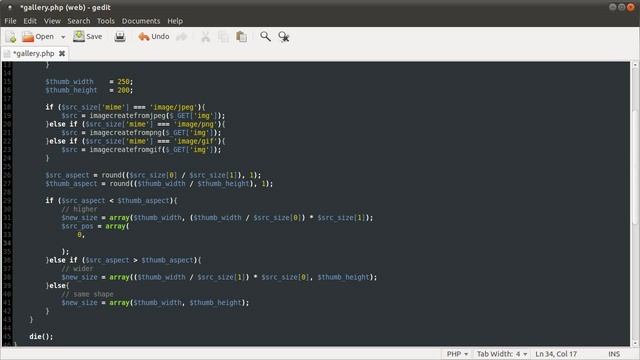640x360 pixels.
Task: Click the 'image/jpeg' string
Action: 173,107
